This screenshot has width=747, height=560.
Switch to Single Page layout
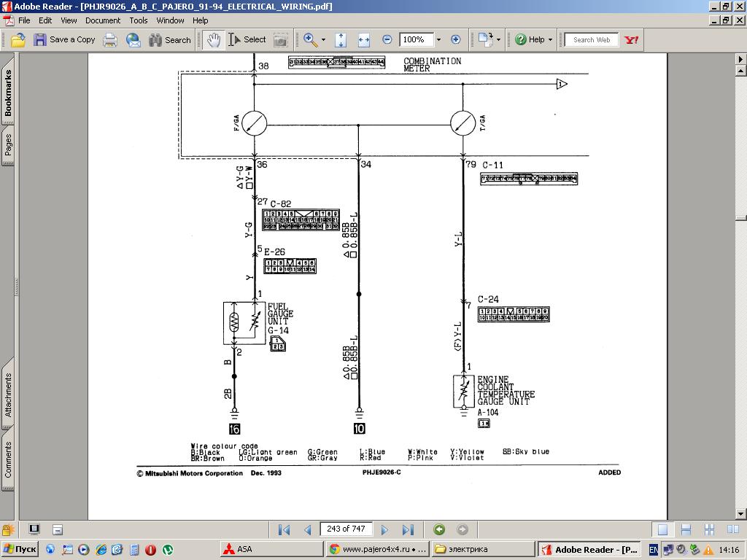(662, 529)
